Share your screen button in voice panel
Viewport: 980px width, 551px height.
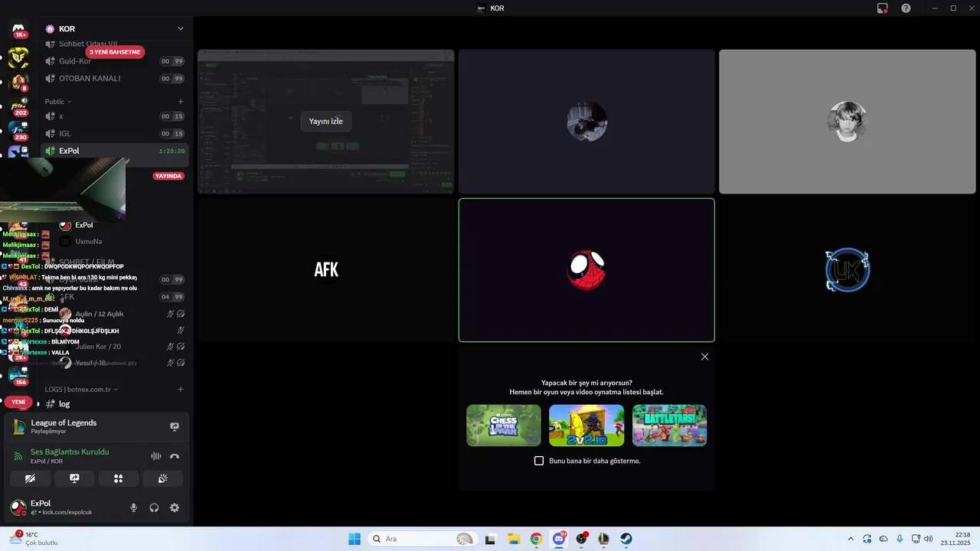(74, 478)
